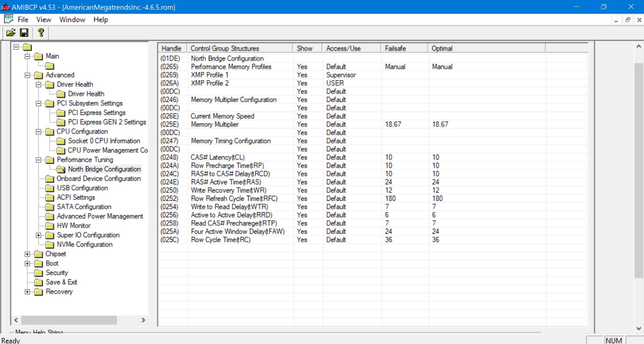Select PCI Express GEN 2 Settings in tree
644x344 pixels.
click(107, 122)
